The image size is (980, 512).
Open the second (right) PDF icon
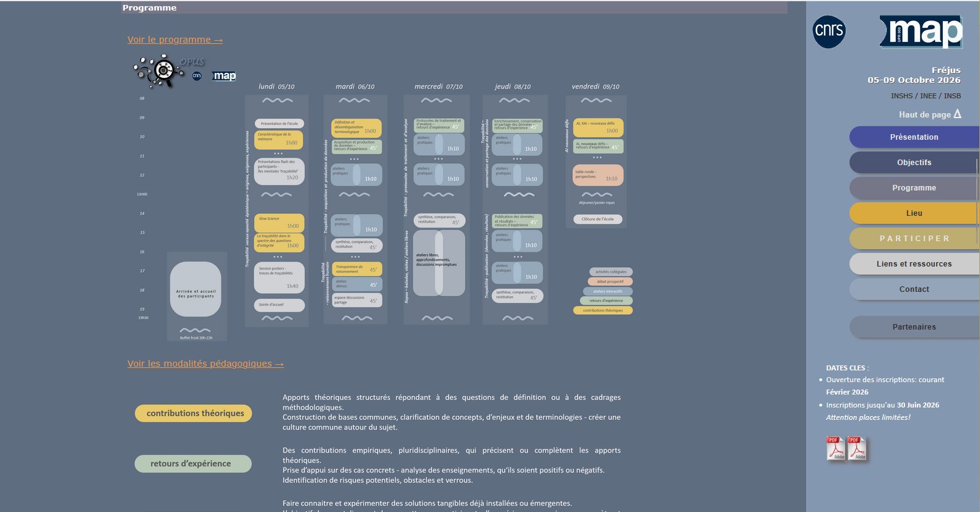pos(858,448)
